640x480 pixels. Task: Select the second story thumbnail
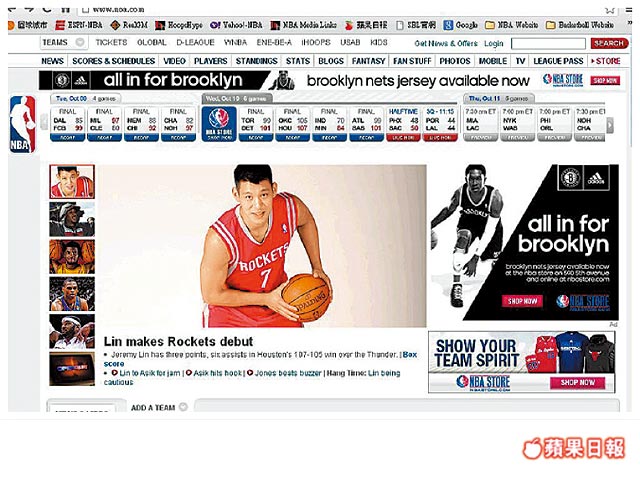coord(72,219)
